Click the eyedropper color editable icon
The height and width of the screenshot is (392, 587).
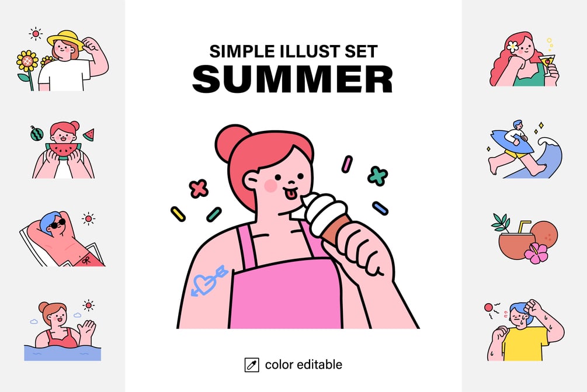pos(252,365)
